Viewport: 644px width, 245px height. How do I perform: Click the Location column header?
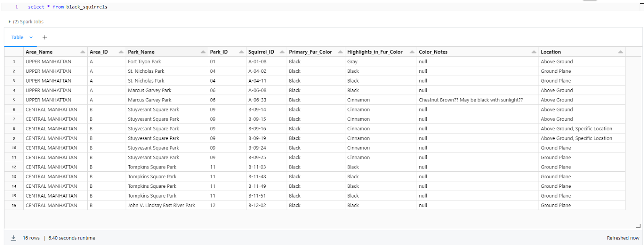click(582, 52)
